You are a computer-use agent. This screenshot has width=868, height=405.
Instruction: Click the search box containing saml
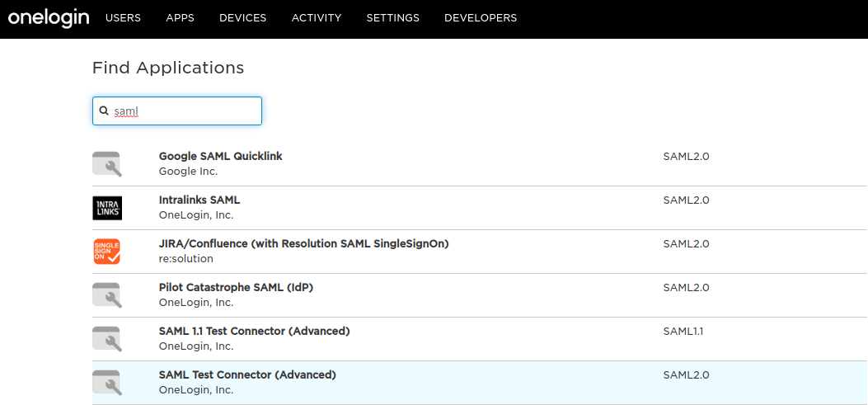[177, 111]
